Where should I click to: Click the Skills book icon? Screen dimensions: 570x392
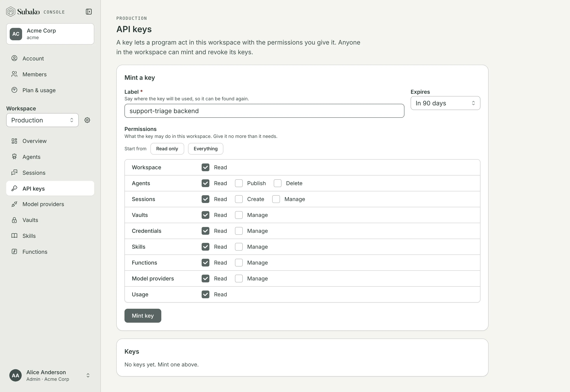pos(15,236)
